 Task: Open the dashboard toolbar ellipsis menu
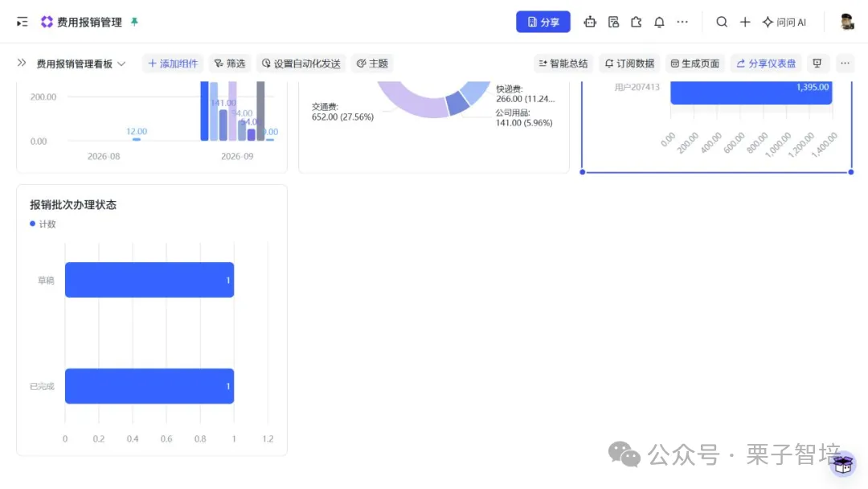click(x=845, y=64)
